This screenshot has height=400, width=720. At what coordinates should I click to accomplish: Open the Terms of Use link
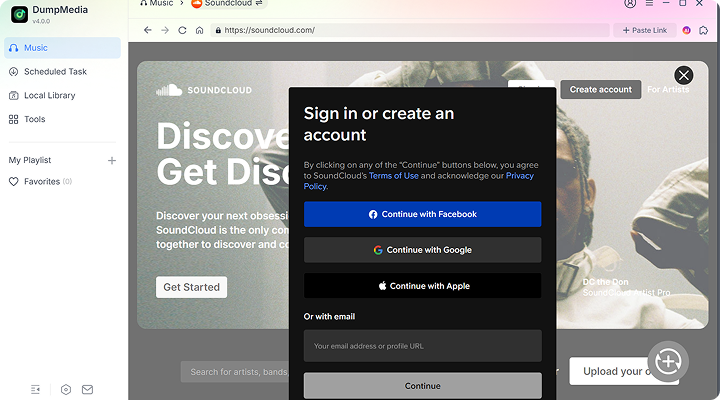click(393, 176)
